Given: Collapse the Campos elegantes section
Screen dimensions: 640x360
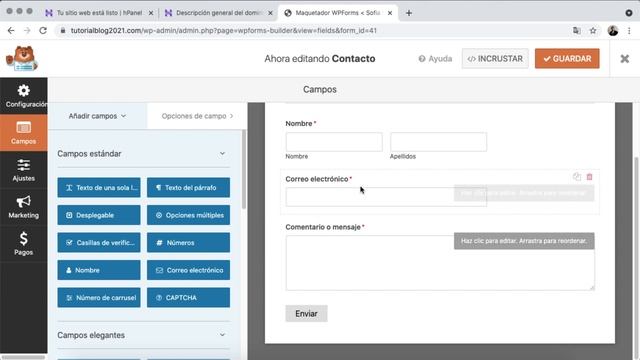Looking at the screenshot, I should click(x=222, y=335).
